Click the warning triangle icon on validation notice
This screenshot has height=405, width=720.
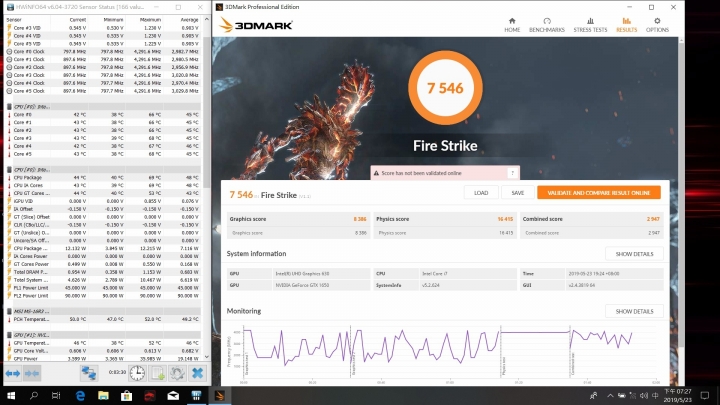click(x=377, y=173)
